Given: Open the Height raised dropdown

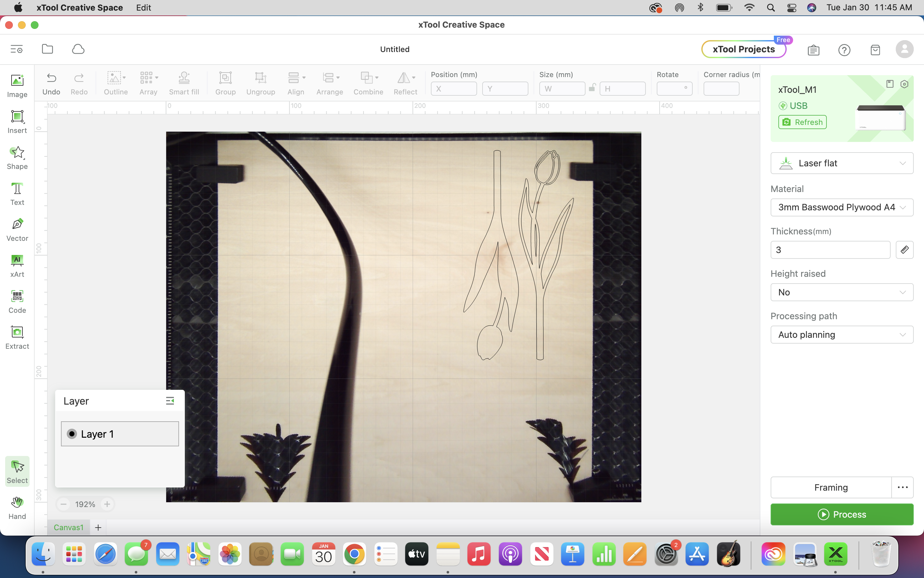Looking at the screenshot, I should coord(842,292).
